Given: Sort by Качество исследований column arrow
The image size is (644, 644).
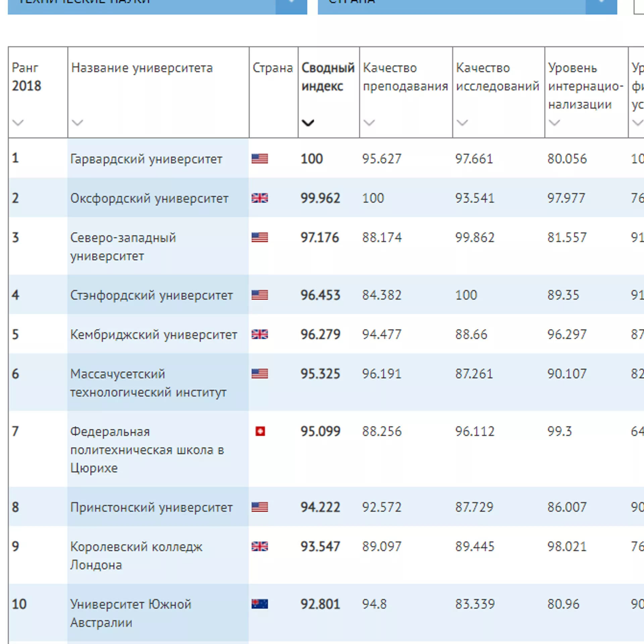Looking at the screenshot, I should pos(462,122).
